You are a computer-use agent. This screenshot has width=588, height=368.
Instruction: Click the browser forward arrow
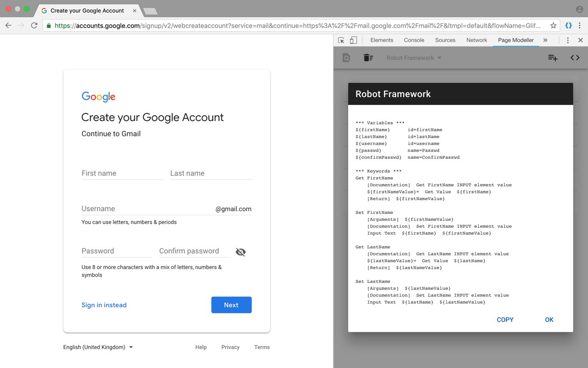[x=21, y=26]
